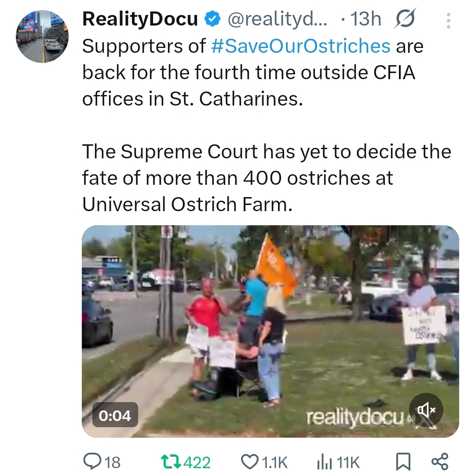Open RealityDocu profile name
The width and height of the screenshot is (475, 476).
click(x=140, y=19)
